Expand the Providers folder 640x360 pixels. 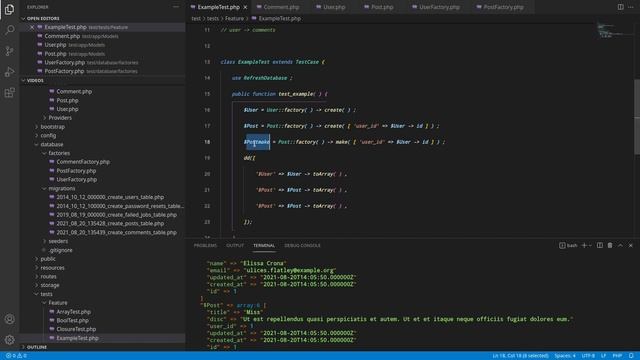tap(60, 118)
